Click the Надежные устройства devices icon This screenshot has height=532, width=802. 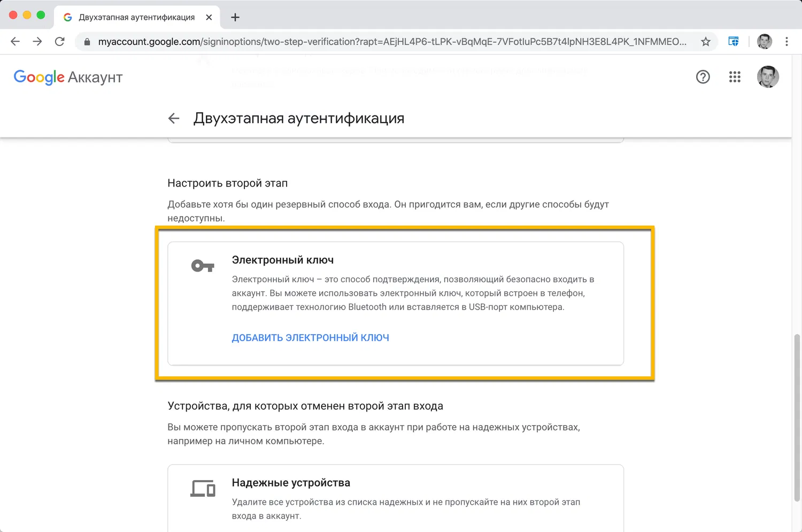[x=203, y=488]
